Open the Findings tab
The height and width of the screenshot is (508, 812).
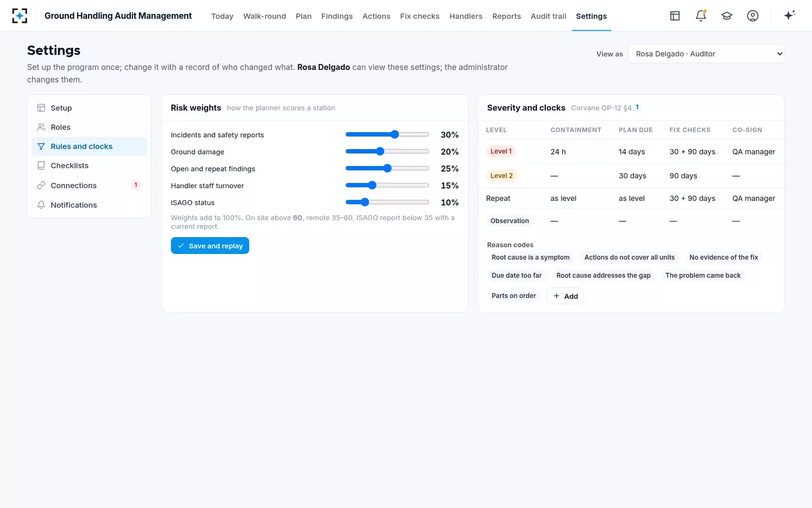(337, 16)
